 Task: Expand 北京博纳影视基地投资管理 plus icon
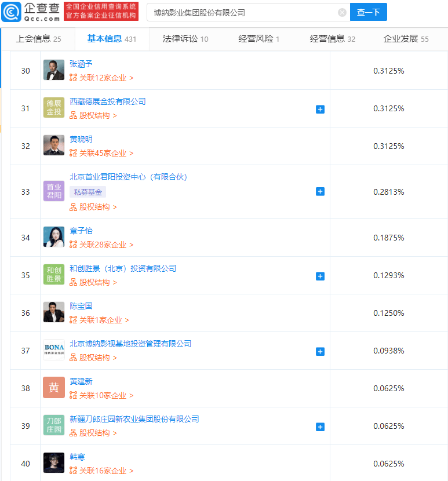click(x=320, y=352)
